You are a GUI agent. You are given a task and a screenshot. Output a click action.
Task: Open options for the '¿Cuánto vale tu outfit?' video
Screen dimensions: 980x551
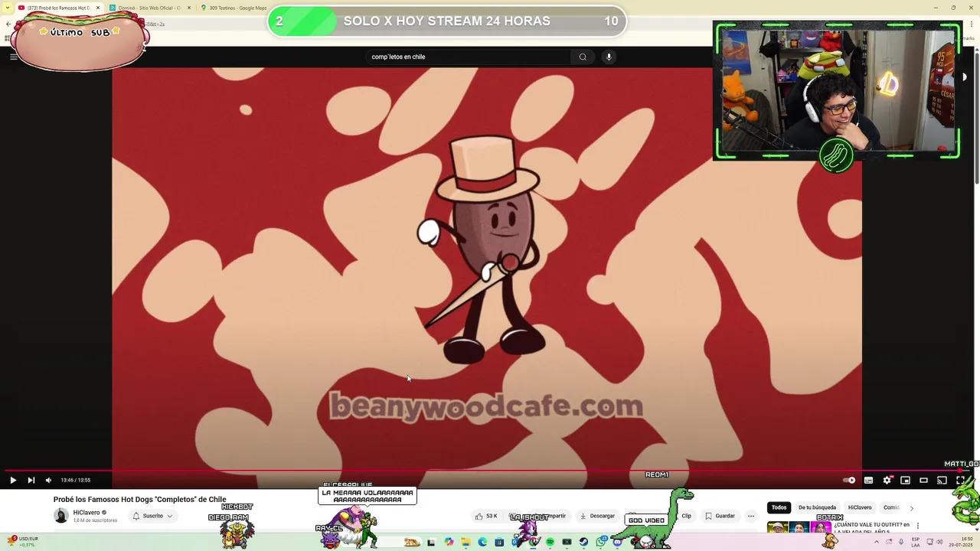click(918, 526)
